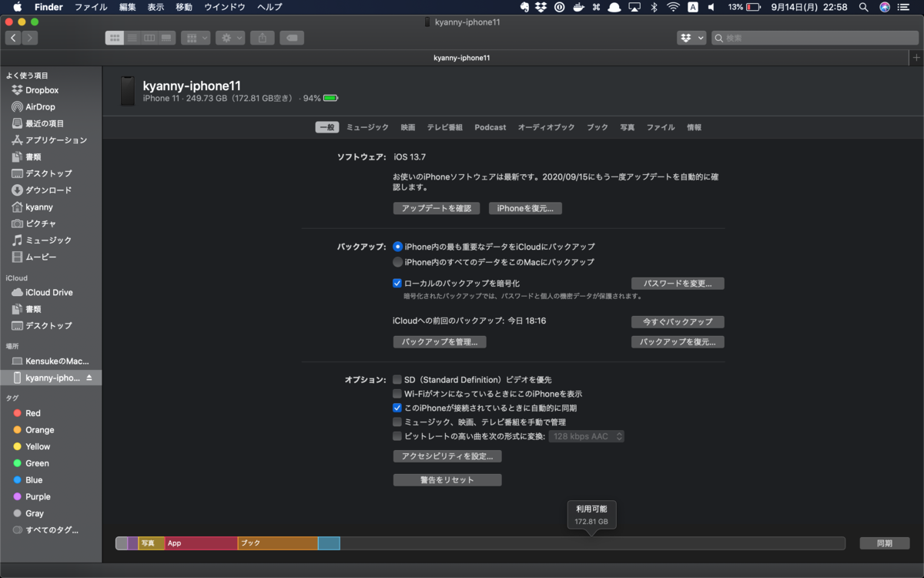Viewport: 924px width, 578px height.
Task: Click iPhoneを復元 button
Action: [x=525, y=208]
